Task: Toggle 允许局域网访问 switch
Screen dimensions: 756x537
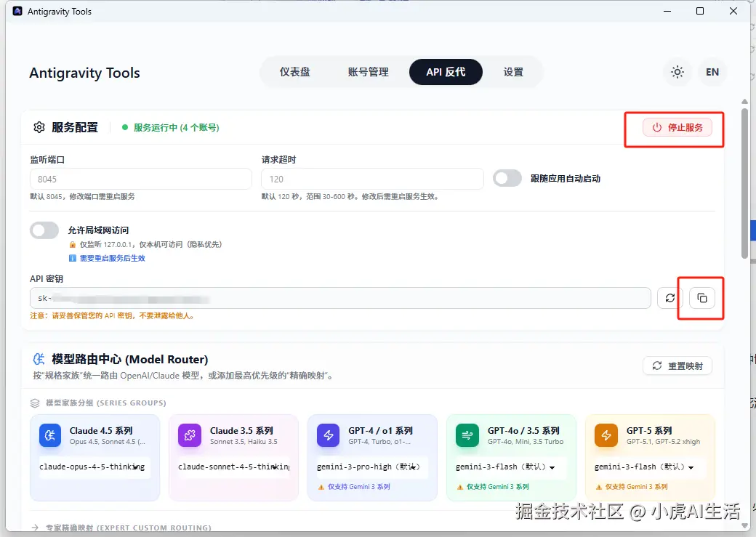Action: (x=44, y=230)
